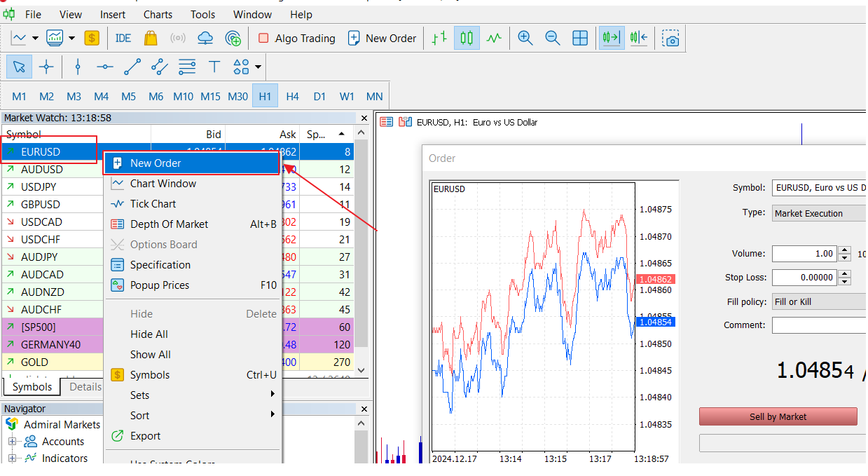Select the crosshair cursor tool
The image size is (868, 476).
tap(46, 67)
